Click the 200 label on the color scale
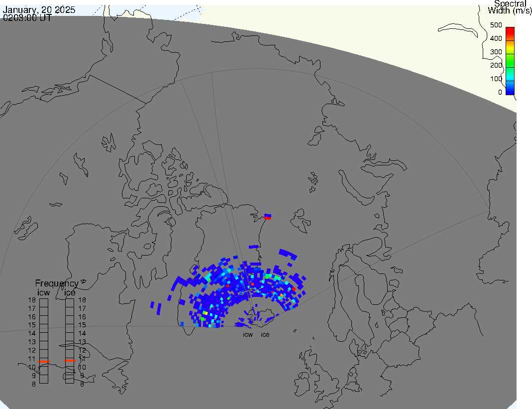 coord(496,66)
